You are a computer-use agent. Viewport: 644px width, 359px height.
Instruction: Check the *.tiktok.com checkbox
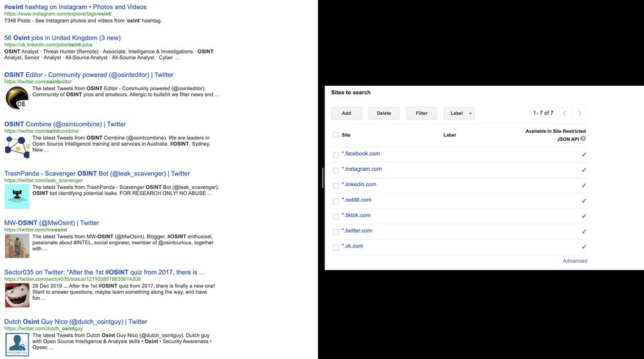336,217
